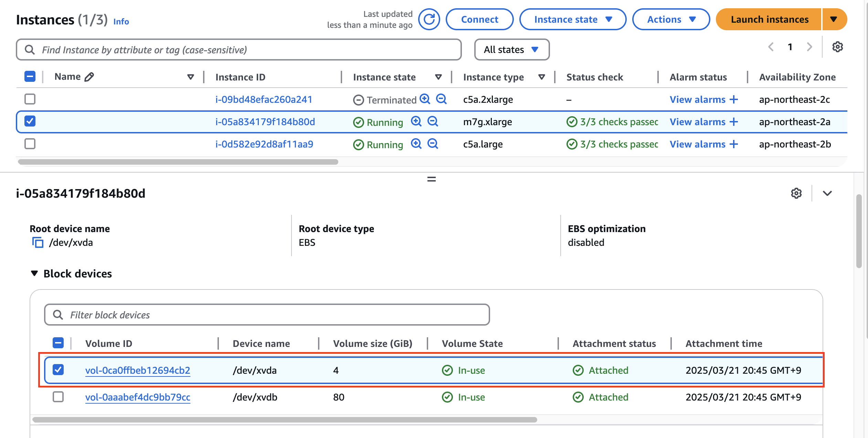Screen dimensions: 868x438
Task: Open the Instance state menu
Action: tap(572, 19)
